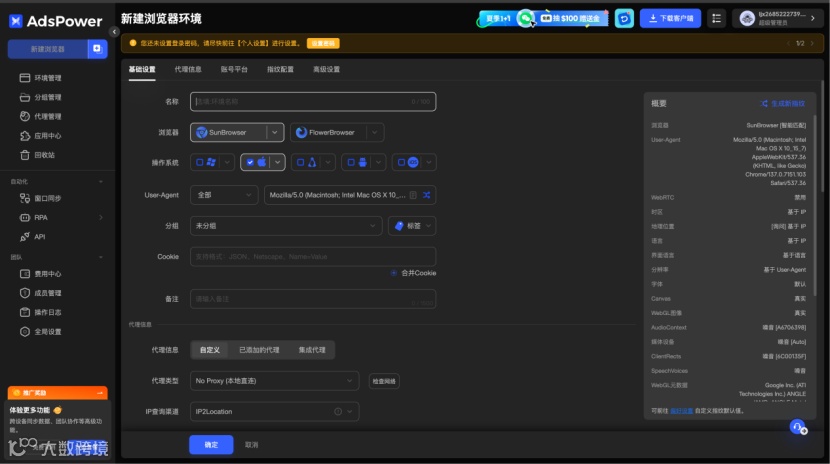Click the 名称 name input field
This screenshot has height=464, width=830.
(x=313, y=102)
